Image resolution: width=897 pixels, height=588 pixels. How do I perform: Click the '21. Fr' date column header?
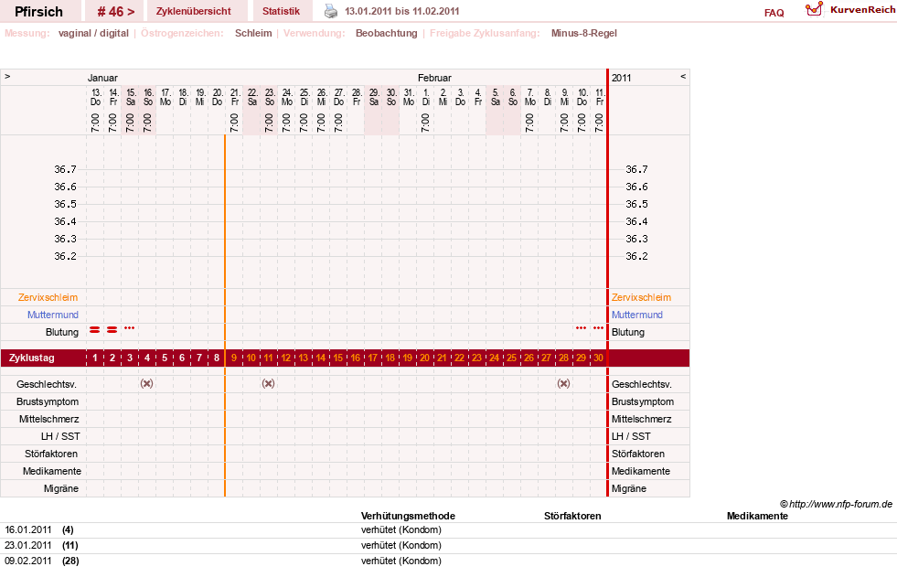[235, 97]
